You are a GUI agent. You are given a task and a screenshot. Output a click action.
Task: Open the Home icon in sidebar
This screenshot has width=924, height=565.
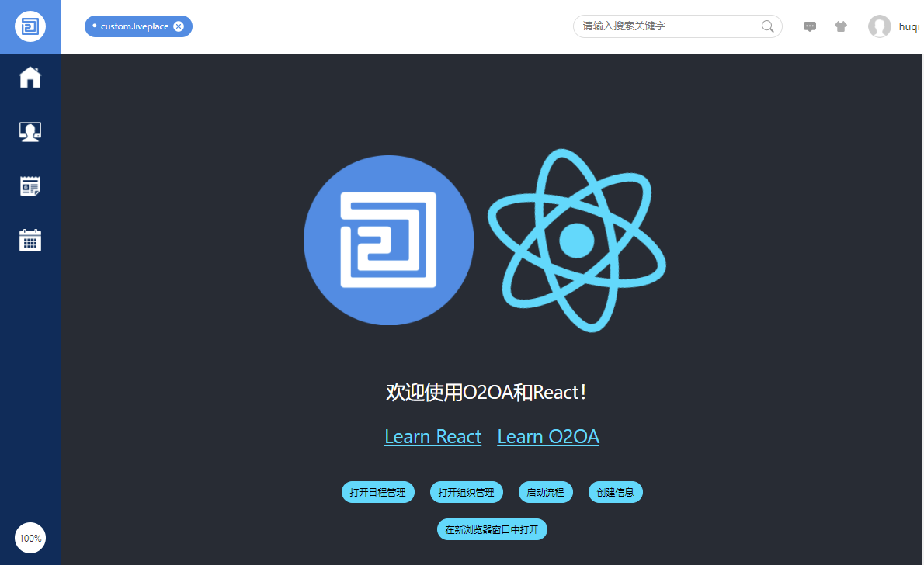coord(30,78)
